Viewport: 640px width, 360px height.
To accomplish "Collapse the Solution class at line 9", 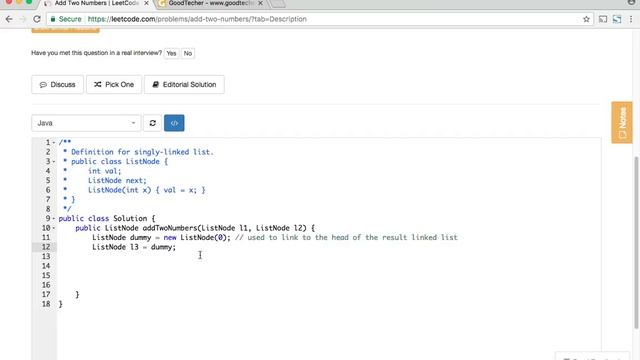I will pos(54,218).
